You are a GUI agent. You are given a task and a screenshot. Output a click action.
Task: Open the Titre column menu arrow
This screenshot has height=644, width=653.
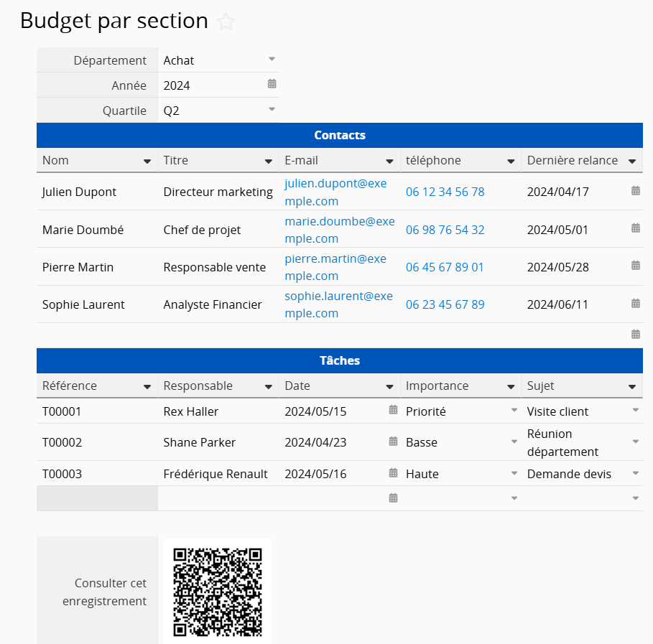pyautogui.click(x=269, y=161)
